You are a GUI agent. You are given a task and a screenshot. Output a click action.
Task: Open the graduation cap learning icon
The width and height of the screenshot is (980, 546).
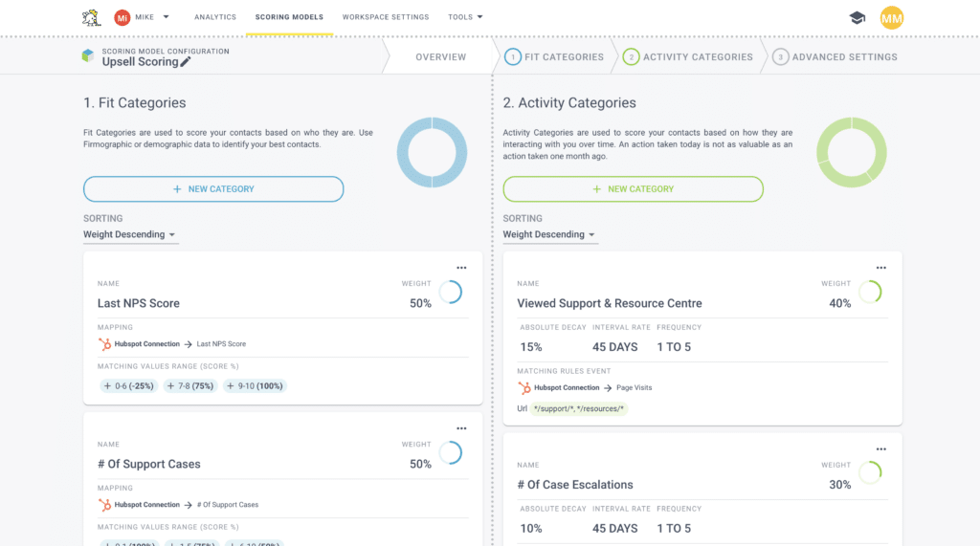[x=857, y=17]
